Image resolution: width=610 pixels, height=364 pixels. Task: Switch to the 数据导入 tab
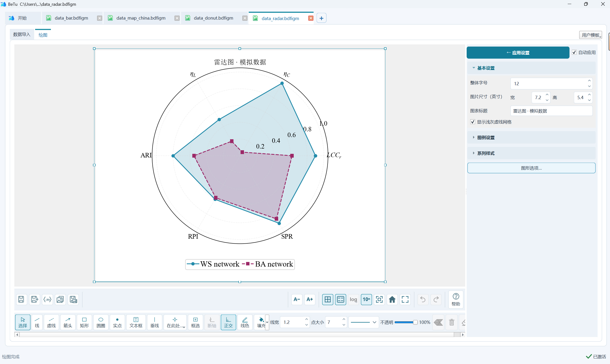pyautogui.click(x=22, y=34)
